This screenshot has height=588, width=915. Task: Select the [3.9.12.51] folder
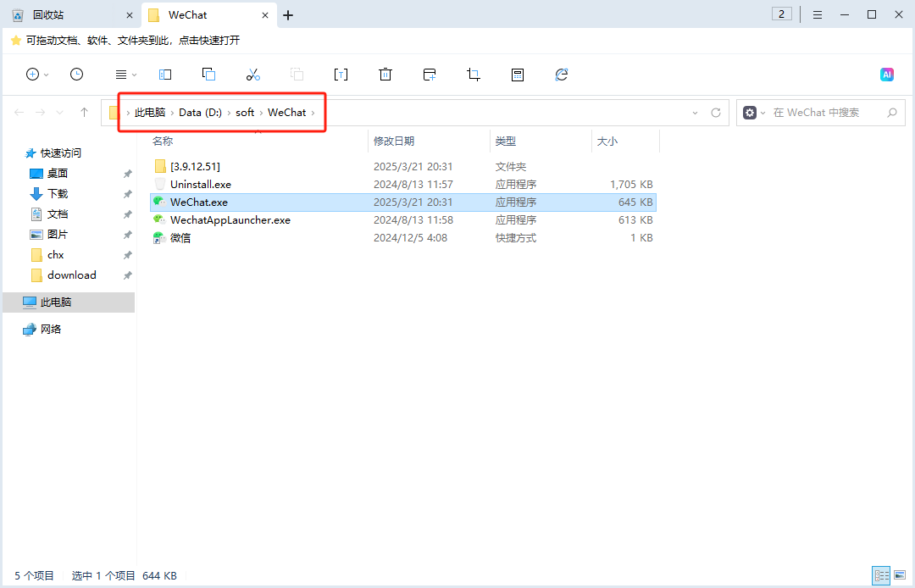[402, 167]
